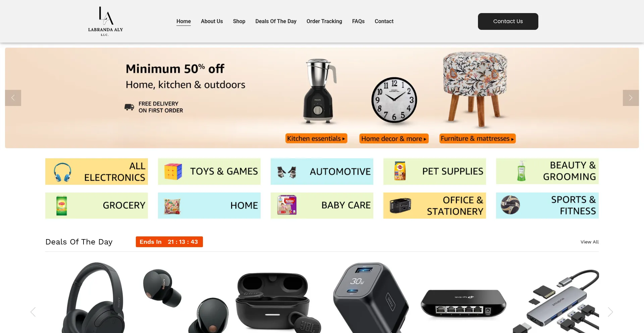Open All Electronics headphone category tile
644x333 pixels.
tap(97, 171)
